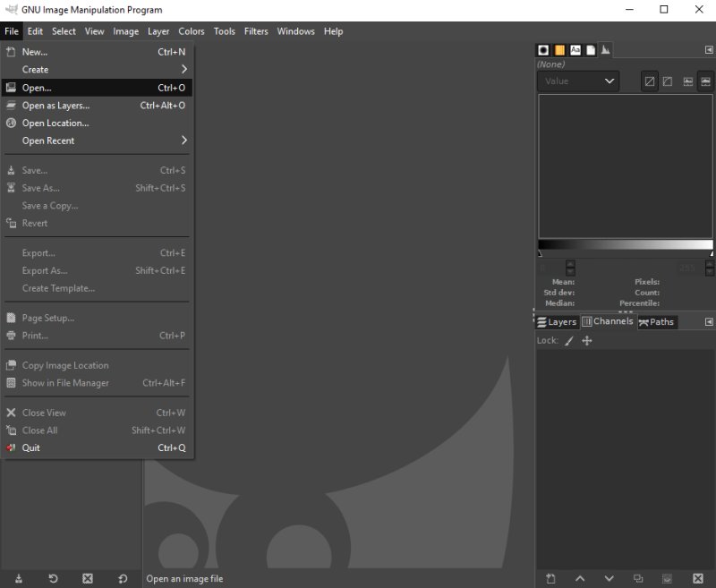The width and height of the screenshot is (716, 588).
Task: Open the upper dock's tab configuration menu
Action: click(709, 50)
